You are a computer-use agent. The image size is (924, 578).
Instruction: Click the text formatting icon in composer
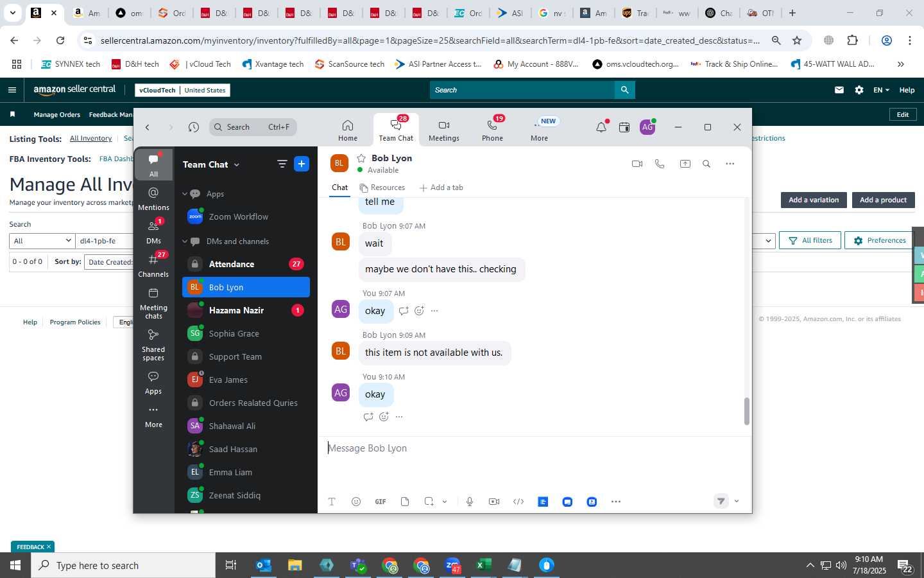[332, 502]
